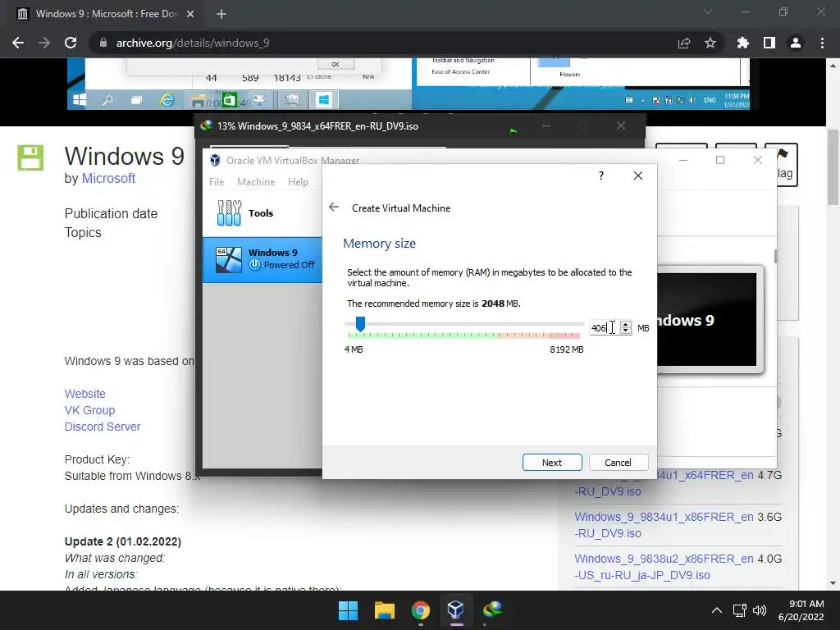Screen dimensions: 840x630
Task: Open Internet Download Manager taskbar icon
Action: [x=492, y=610]
